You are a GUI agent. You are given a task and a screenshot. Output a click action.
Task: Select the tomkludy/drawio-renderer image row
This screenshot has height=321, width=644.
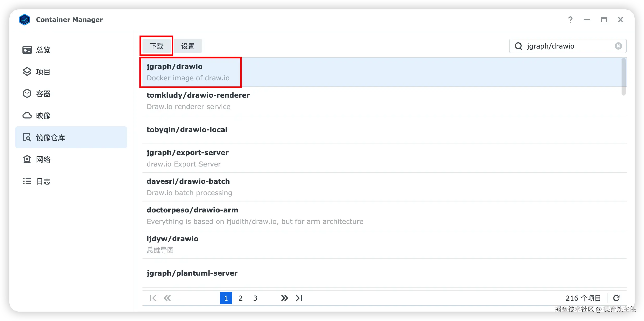click(365, 101)
